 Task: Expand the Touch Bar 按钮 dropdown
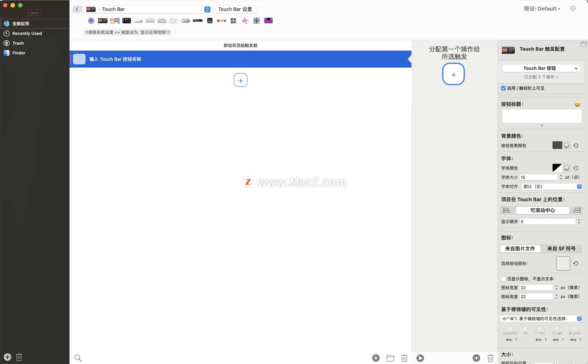click(541, 68)
